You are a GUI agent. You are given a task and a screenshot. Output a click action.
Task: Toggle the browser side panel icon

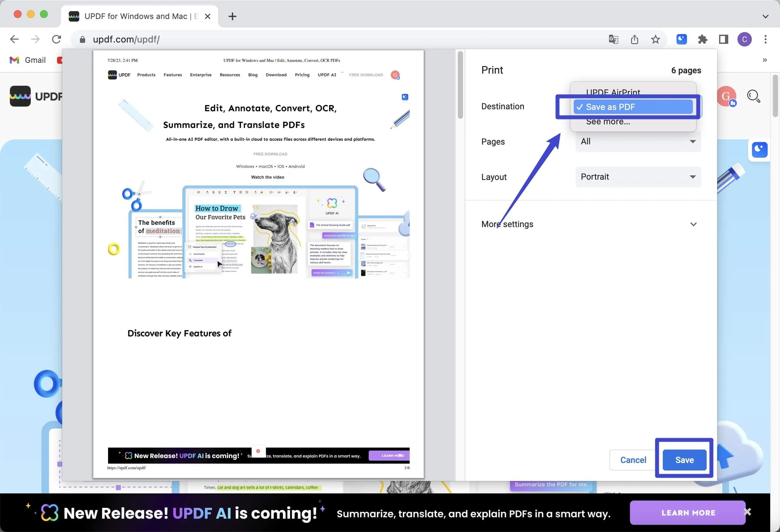pyautogui.click(x=723, y=39)
